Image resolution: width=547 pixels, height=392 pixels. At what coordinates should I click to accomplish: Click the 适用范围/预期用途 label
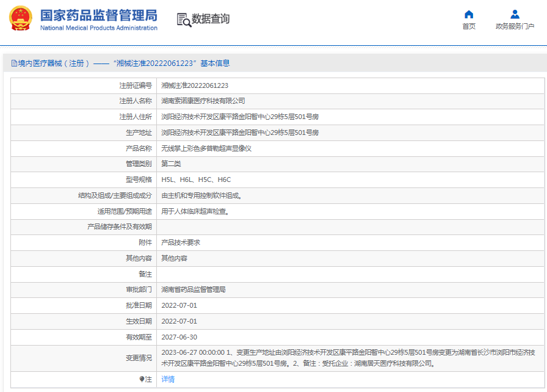[125, 211]
